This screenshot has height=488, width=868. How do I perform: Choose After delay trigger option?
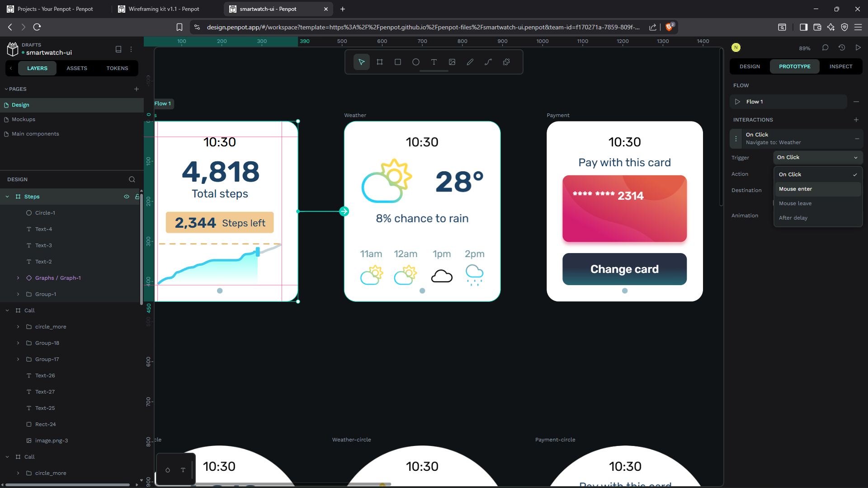(x=817, y=218)
